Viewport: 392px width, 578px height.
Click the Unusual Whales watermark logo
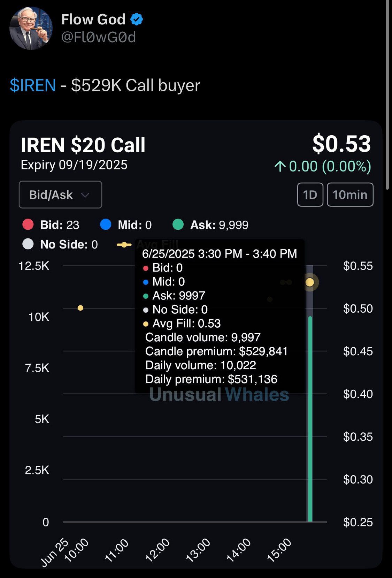219,395
